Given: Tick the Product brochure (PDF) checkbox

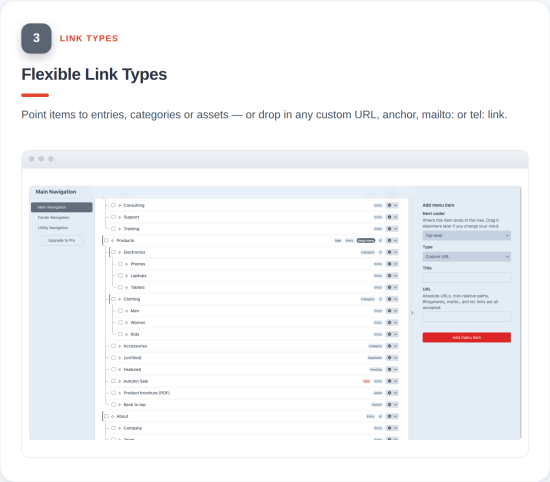Looking at the screenshot, I should 113,393.
